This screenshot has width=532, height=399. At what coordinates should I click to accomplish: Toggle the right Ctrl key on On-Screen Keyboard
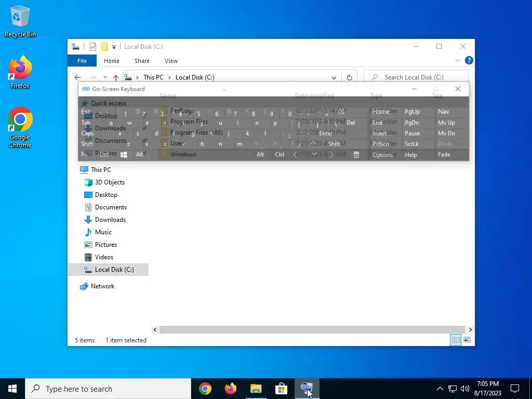pos(280,154)
